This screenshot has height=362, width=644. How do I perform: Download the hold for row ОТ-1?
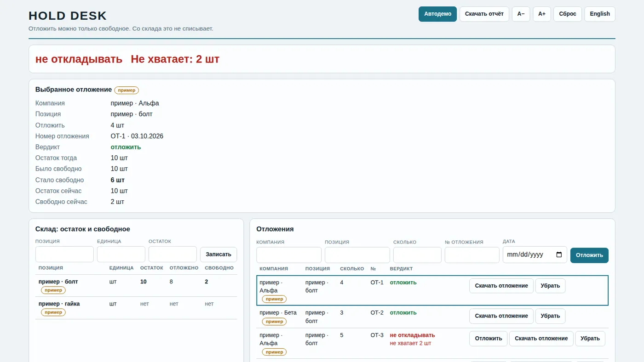coord(501,286)
